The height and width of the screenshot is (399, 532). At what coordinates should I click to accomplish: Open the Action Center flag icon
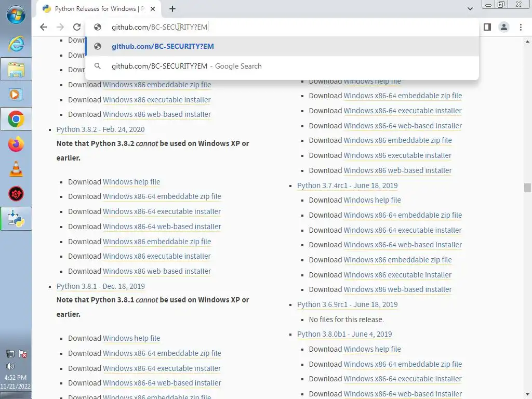pos(23,354)
